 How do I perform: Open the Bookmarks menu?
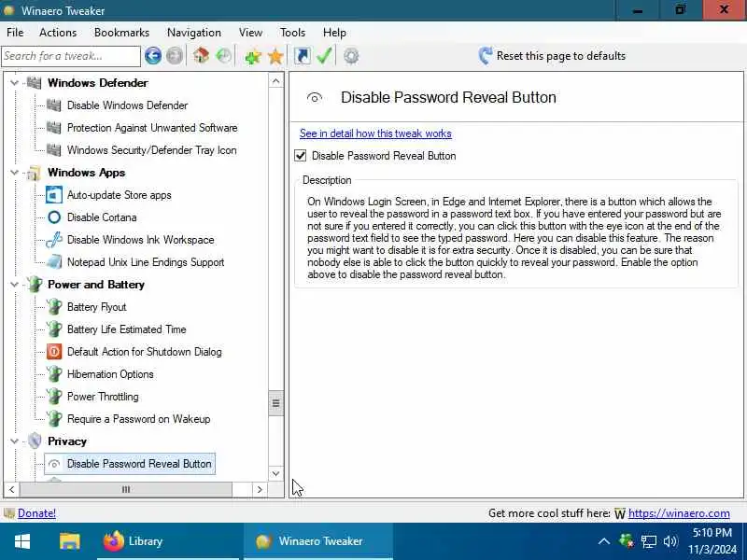coord(122,33)
